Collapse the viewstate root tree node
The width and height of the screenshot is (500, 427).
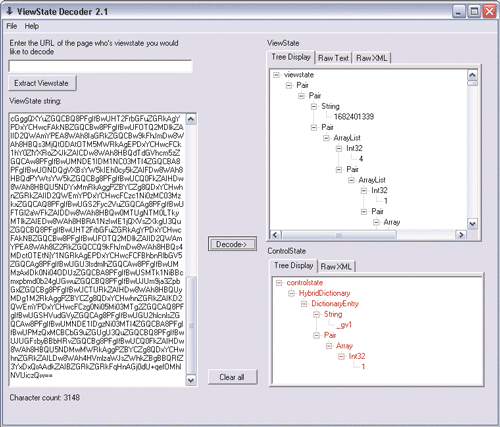click(x=276, y=75)
